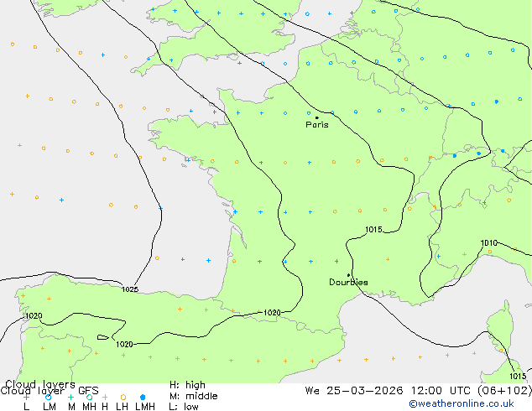Click the 1015 isobar label near Sardinia
Screen dimensions: 532x411
point(518,376)
